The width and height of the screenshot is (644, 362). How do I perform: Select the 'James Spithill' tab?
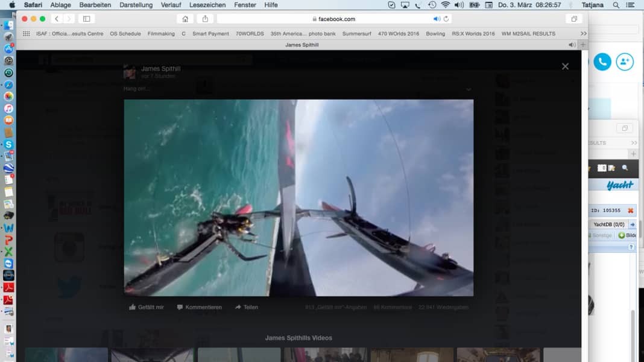coord(302,45)
